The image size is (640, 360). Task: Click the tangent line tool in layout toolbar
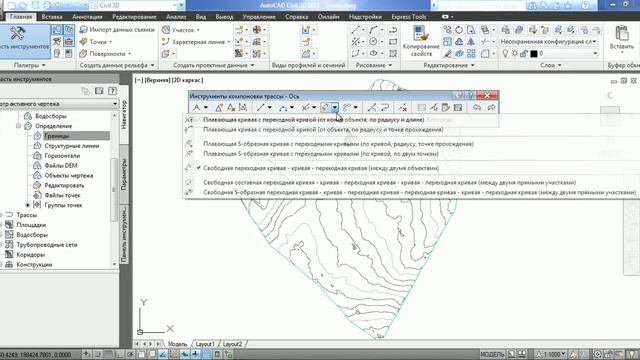(x=261, y=107)
